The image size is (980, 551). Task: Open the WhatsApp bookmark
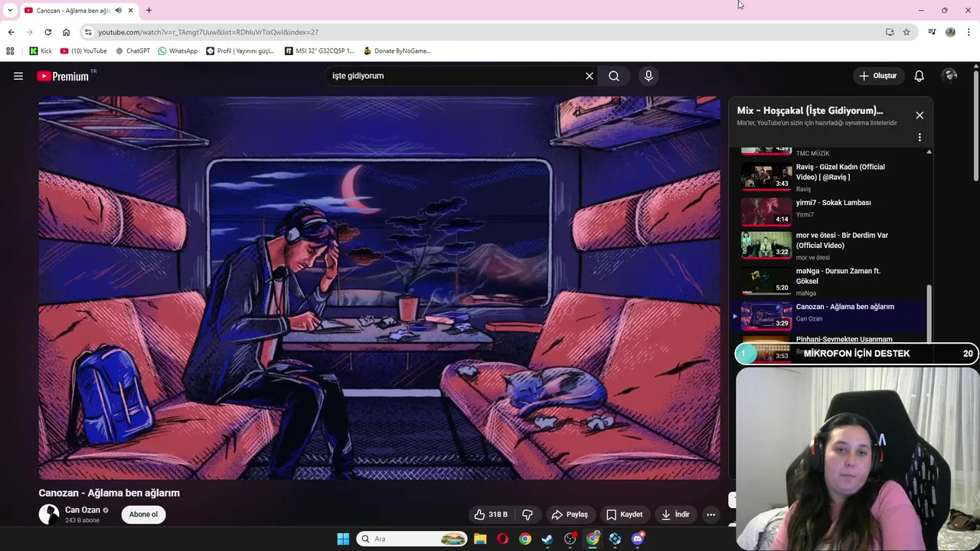(178, 51)
